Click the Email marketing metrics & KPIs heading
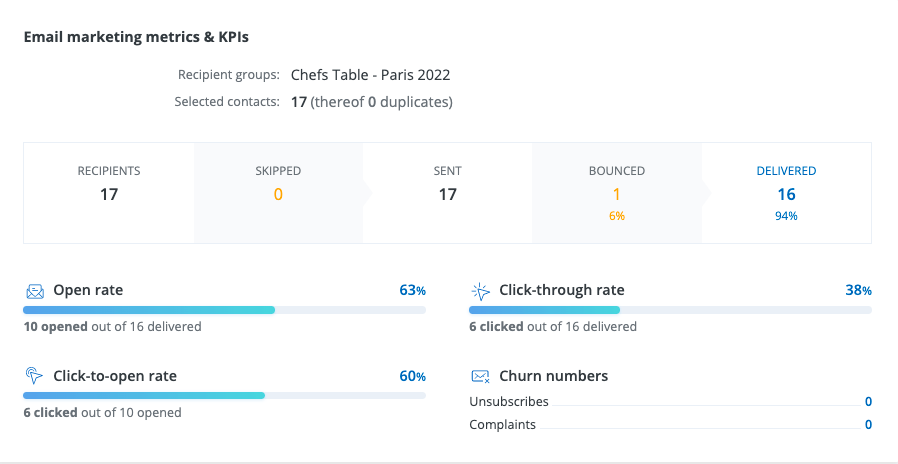Viewport: 898px width, 464px height. pos(136,37)
